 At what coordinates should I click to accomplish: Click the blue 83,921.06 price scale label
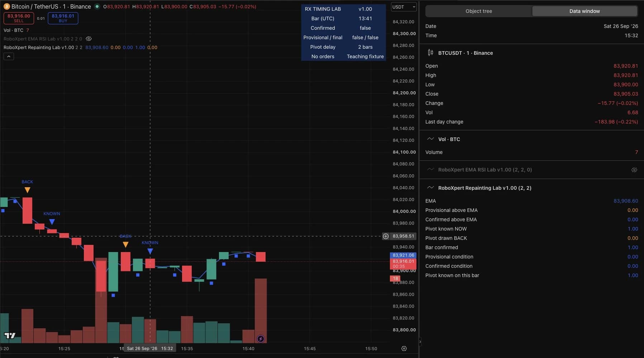pyautogui.click(x=403, y=255)
